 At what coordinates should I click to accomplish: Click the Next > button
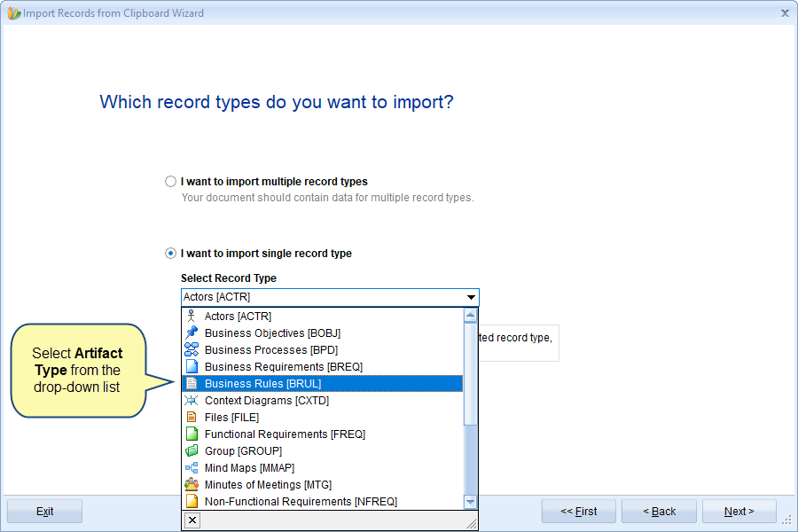pos(739,511)
